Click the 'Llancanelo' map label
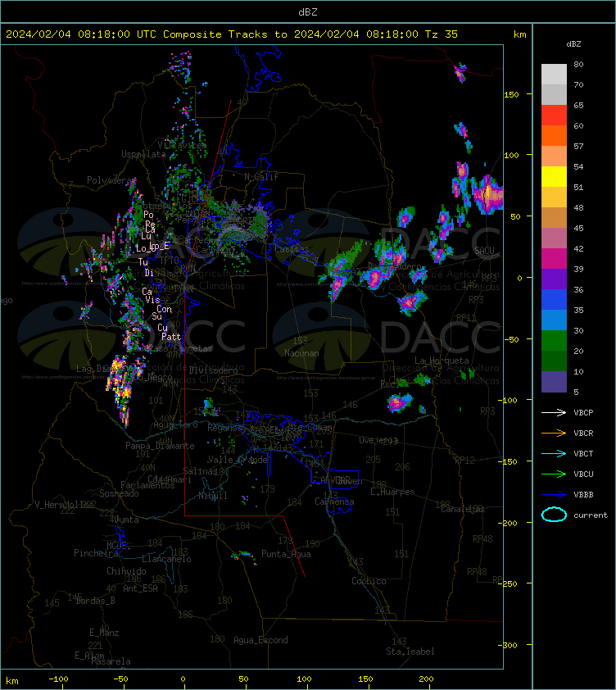The height and width of the screenshot is (690, 616). pos(166,559)
